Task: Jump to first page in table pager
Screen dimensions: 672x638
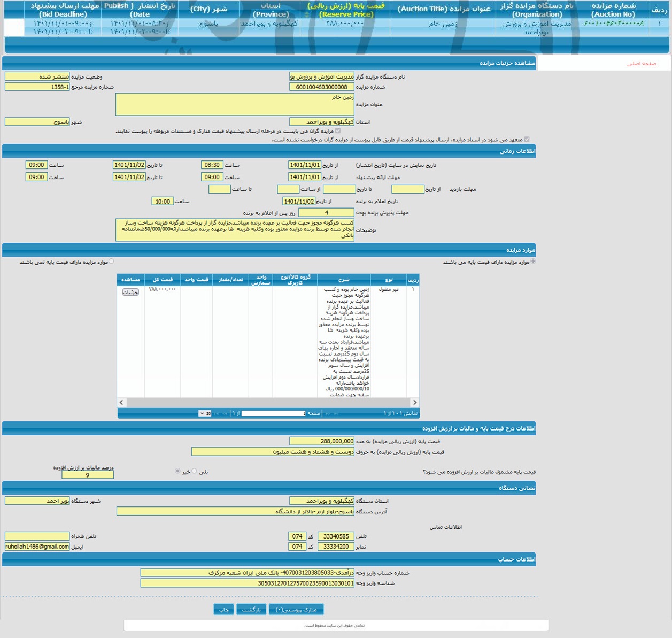Action: click(336, 413)
